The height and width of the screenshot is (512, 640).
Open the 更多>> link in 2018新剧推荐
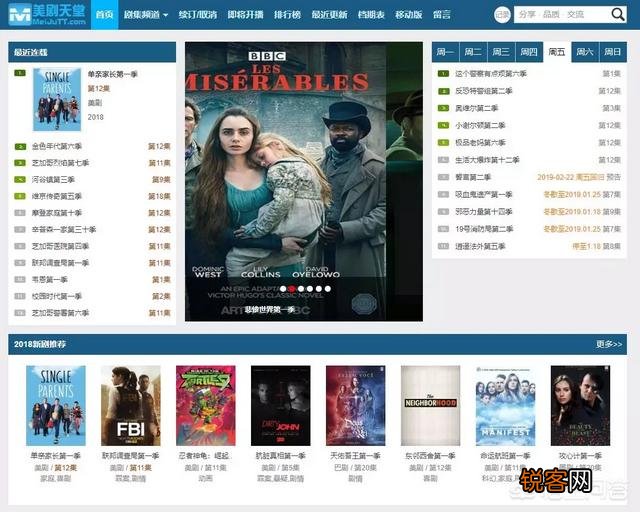click(x=609, y=344)
